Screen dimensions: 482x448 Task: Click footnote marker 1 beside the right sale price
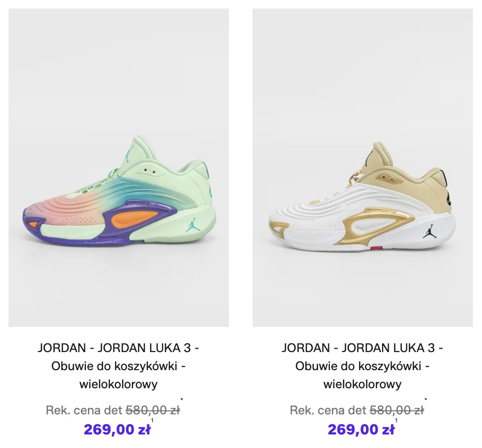(x=396, y=420)
